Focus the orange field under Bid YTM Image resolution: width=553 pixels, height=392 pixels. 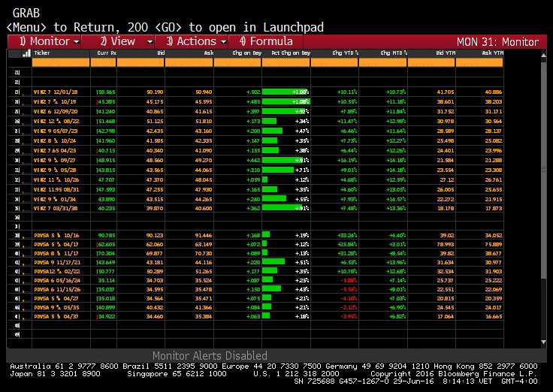431,63
